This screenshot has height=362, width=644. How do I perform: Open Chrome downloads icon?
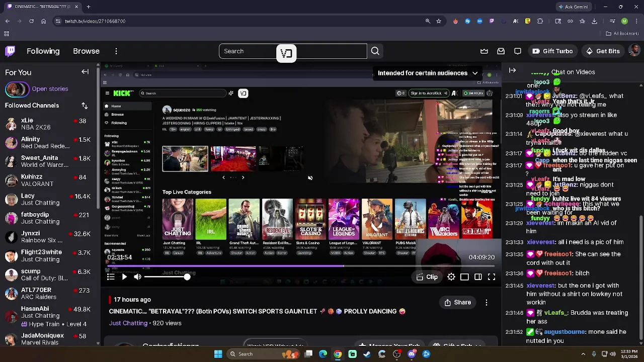tap(595, 21)
